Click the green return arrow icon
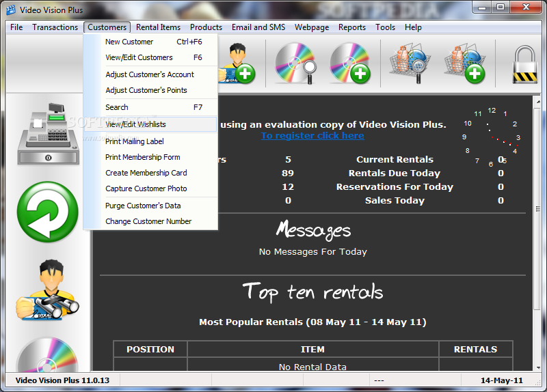The height and width of the screenshot is (392, 547). coord(48,212)
